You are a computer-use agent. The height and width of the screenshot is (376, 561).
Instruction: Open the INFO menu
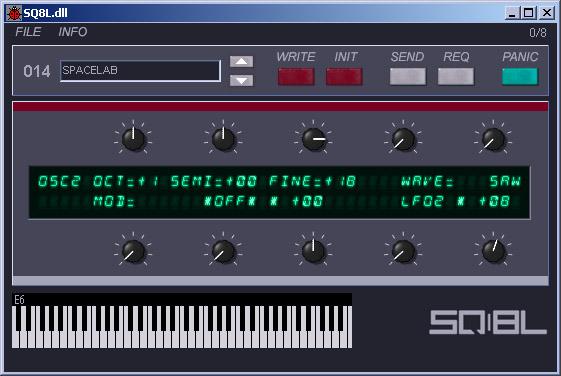(73, 32)
